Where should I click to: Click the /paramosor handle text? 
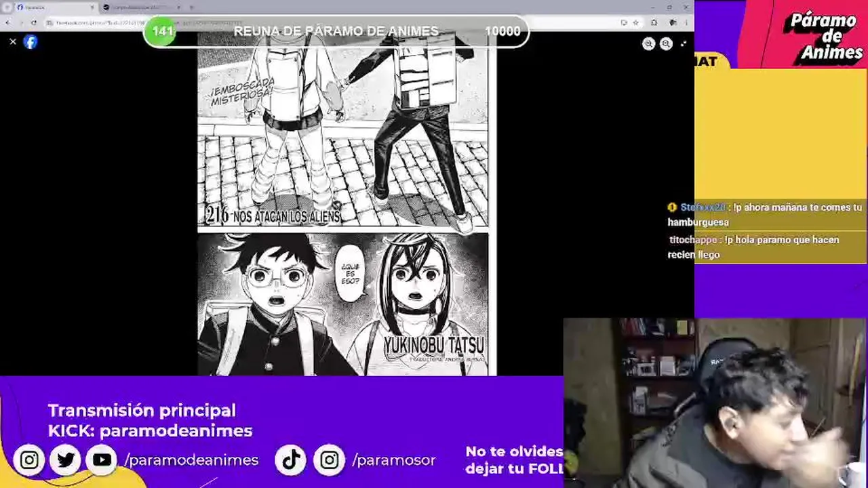(x=394, y=460)
